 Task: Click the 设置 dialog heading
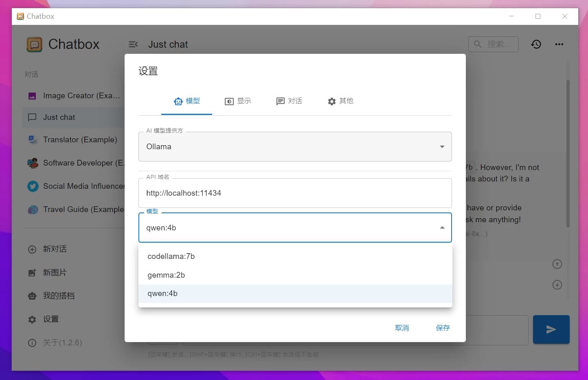point(148,71)
